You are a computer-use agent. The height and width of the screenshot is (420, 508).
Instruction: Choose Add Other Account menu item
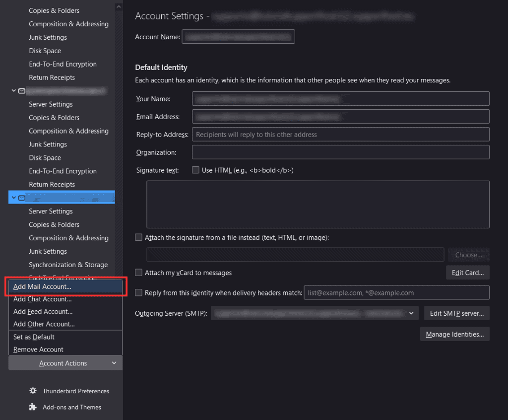pyautogui.click(x=65, y=324)
